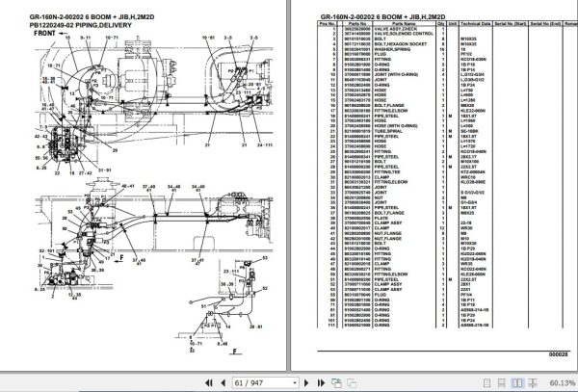Screen dimensions: 578x392
Task: Select the WASHER,SPRING part name
Action: pyautogui.click(x=391, y=49)
